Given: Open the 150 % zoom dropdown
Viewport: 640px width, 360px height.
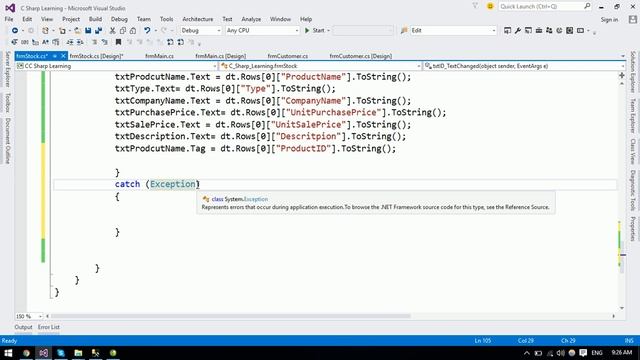Looking at the screenshot, I should [29, 316].
